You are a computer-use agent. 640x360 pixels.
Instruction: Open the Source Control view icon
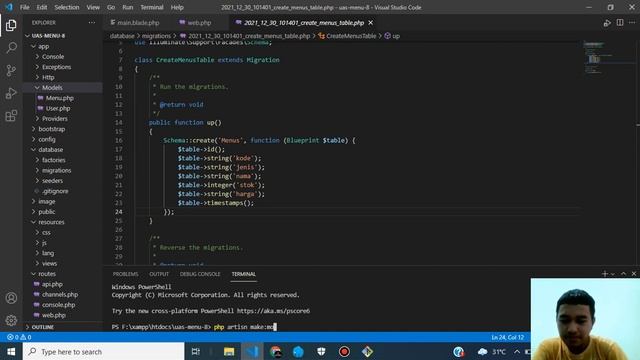pyautogui.click(x=11, y=70)
